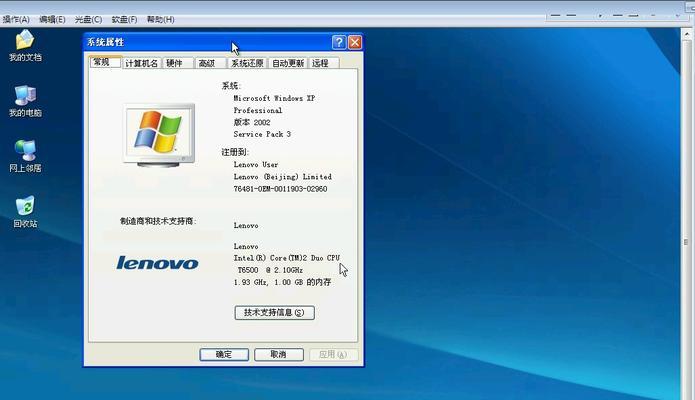Open the 我的文档 desktop icon
Screen dimensions: 695x400
[x=25, y=45]
